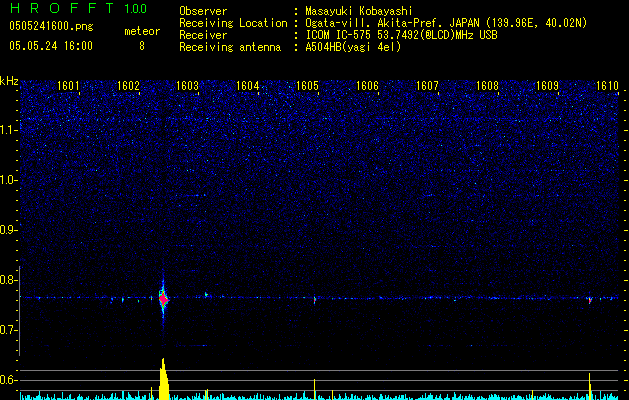Click the HROFFT program title
Viewport: 629px width, 400px height.
coord(62,8)
